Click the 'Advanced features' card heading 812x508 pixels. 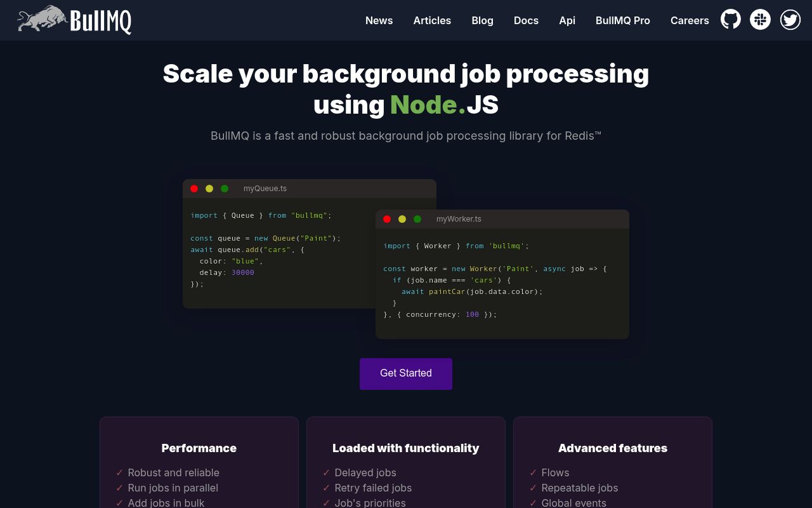[x=613, y=448]
